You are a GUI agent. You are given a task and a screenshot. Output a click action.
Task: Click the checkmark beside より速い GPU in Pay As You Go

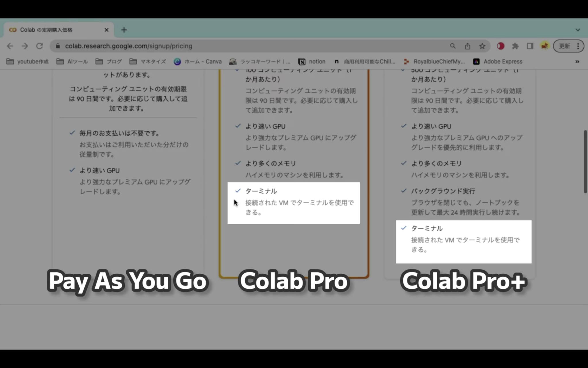(72, 170)
